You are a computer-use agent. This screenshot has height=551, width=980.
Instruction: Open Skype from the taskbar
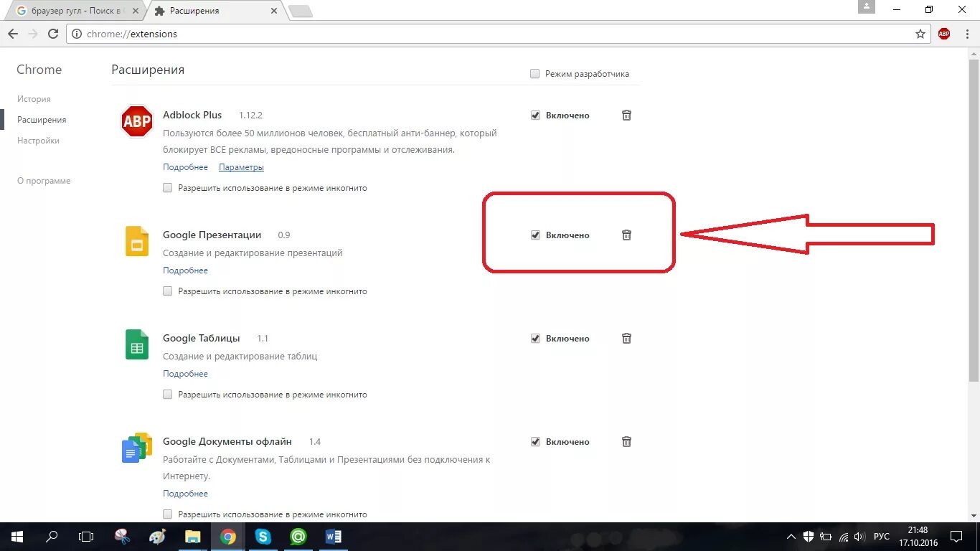(x=263, y=537)
